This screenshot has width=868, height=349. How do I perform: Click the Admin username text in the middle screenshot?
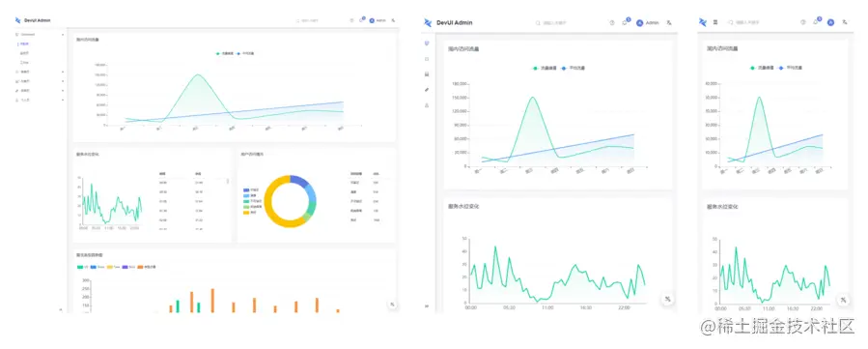point(652,22)
